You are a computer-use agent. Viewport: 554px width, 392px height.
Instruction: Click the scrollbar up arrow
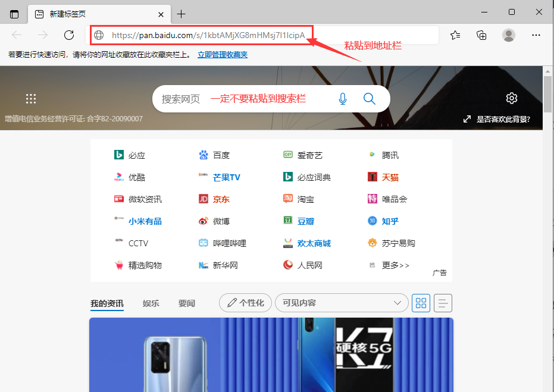(x=547, y=71)
